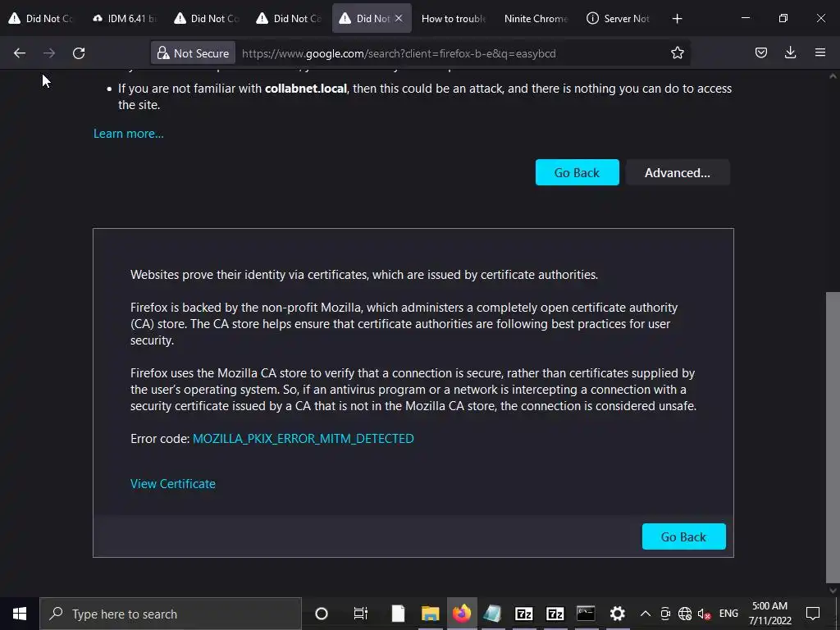Image resolution: width=840 pixels, height=630 pixels.
Task: Open Task View on the taskbar
Action: (x=361, y=614)
